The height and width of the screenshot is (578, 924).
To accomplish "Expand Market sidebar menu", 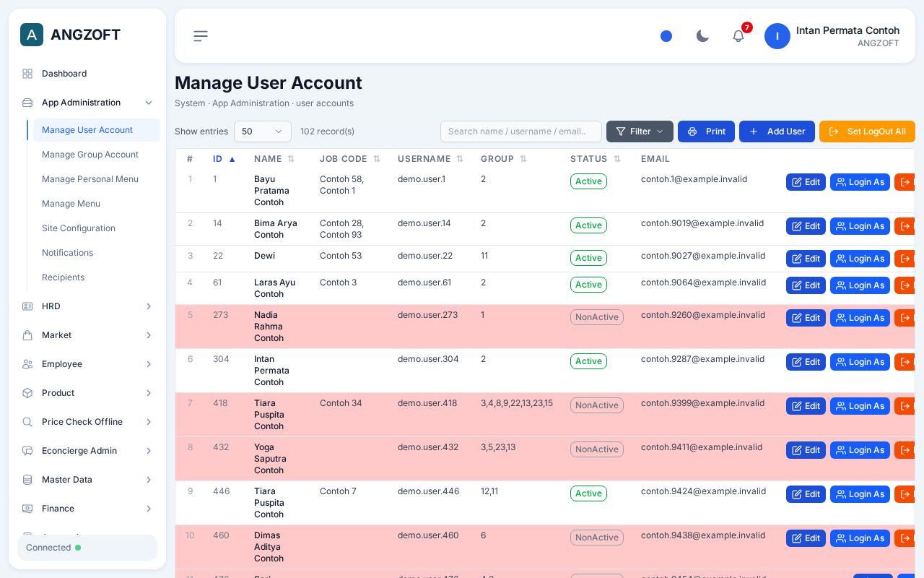I will click(87, 335).
